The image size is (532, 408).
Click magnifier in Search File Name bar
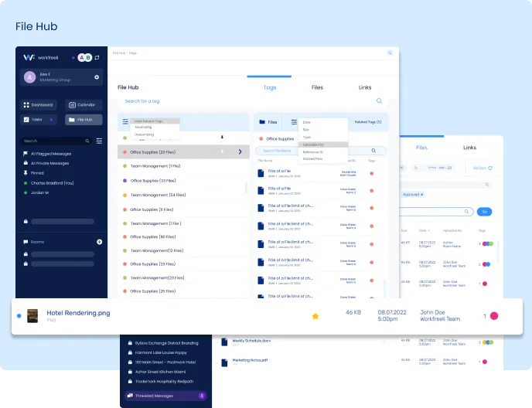[373, 151]
